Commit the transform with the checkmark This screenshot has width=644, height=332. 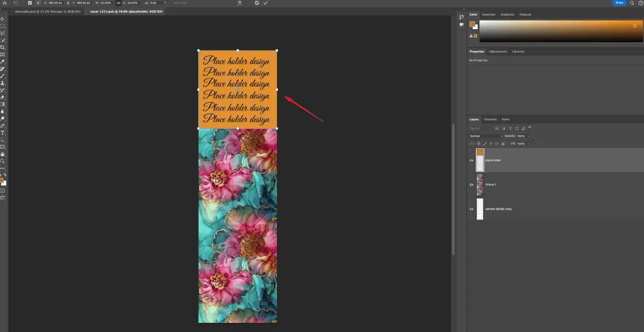(266, 3)
